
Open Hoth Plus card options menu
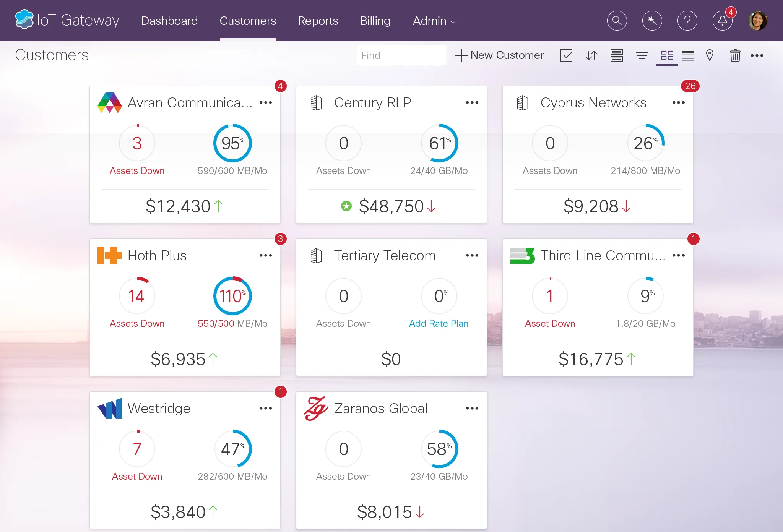[x=266, y=255]
